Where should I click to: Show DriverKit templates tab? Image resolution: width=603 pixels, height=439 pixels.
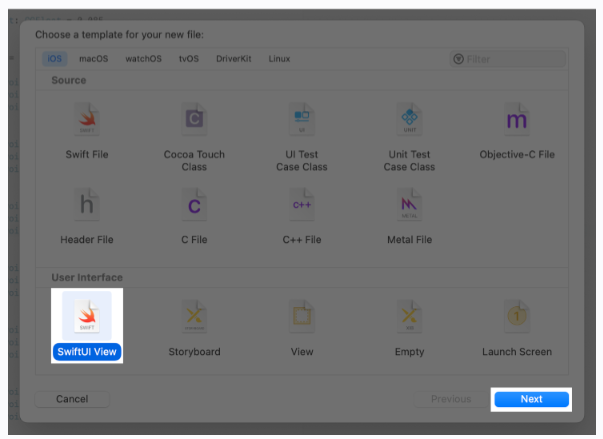(x=233, y=59)
